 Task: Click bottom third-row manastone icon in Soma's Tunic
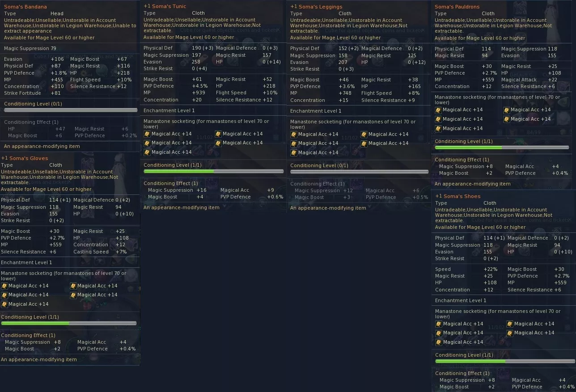pyautogui.click(x=147, y=152)
